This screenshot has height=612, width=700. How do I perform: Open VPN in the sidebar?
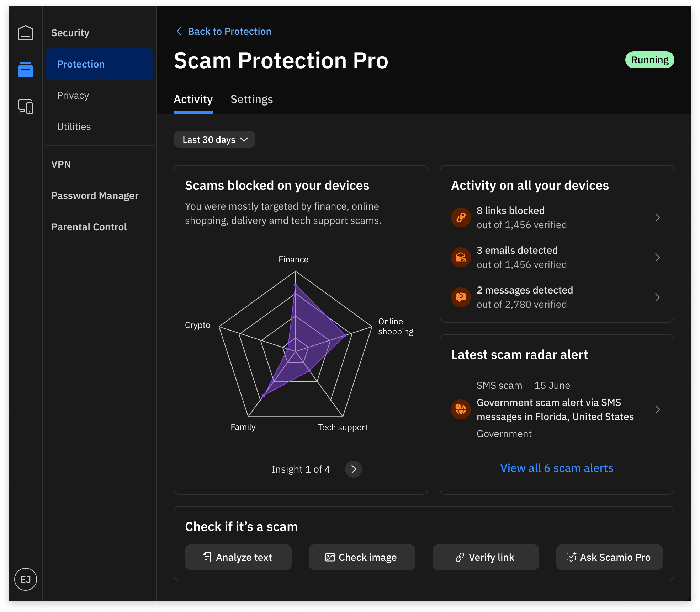100,164
